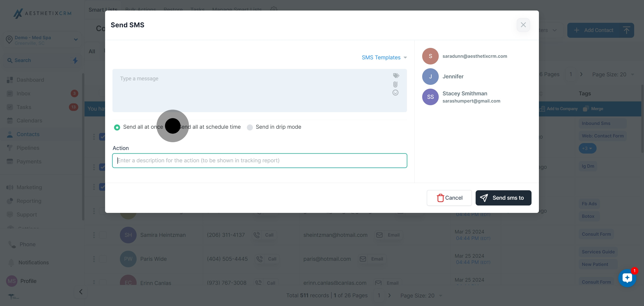Click the Cancel button with trash icon
Image resolution: width=644 pixels, height=306 pixels.
449,198
